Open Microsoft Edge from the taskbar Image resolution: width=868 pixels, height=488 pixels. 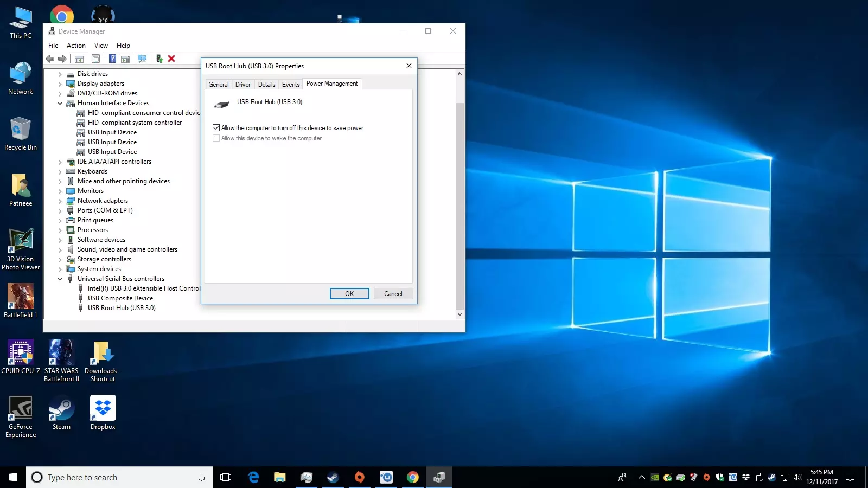click(x=253, y=477)
